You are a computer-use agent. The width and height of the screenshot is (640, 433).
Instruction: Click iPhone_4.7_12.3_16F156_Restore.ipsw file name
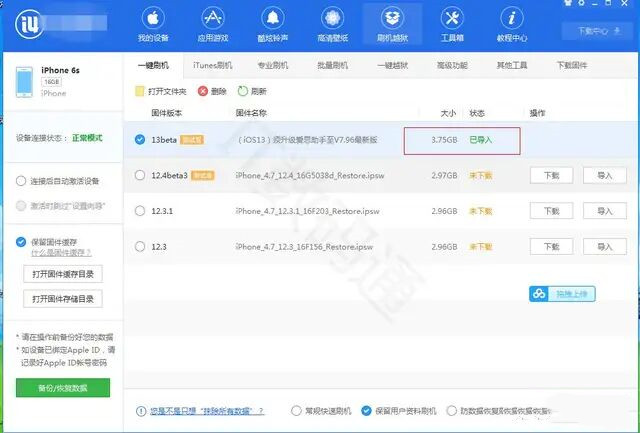[x=304, y=246]
